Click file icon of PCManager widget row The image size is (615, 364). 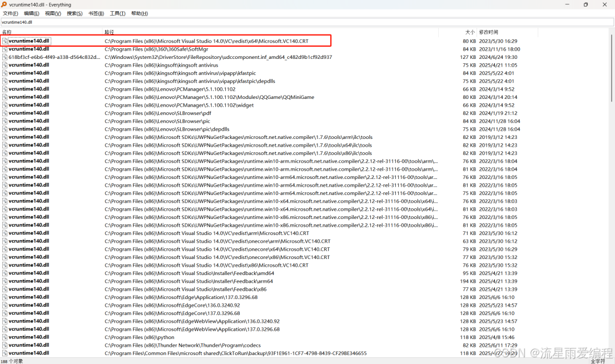pyautogui.click(x=4, y=105)
